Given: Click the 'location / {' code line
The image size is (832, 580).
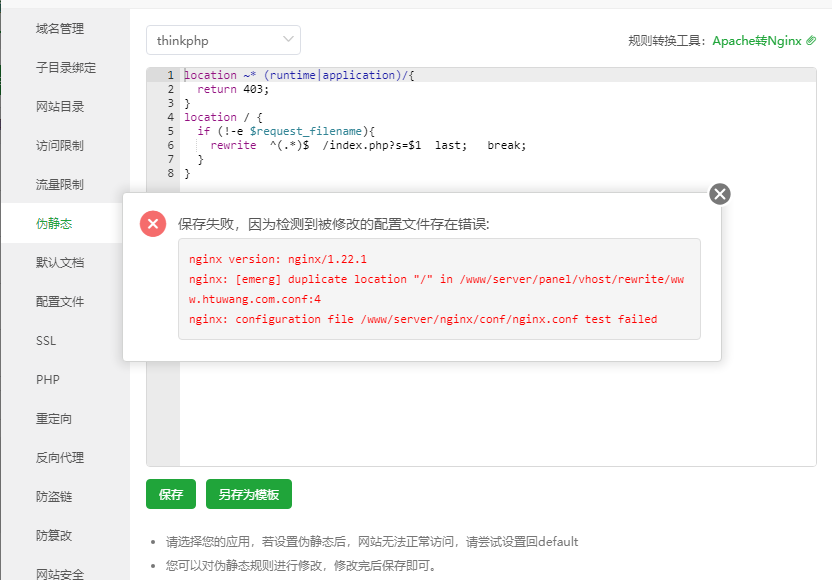Looking at the screenshot, I should click(x=223, y=117).
